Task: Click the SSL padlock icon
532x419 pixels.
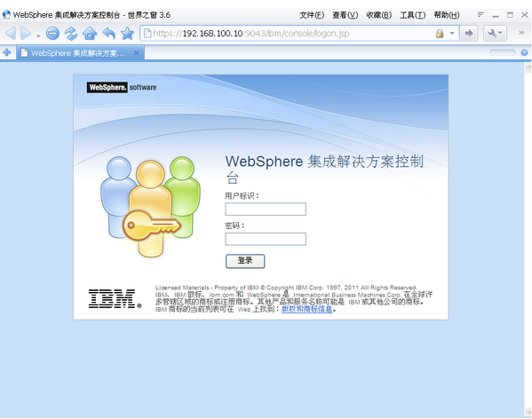Action: [440, 33]
